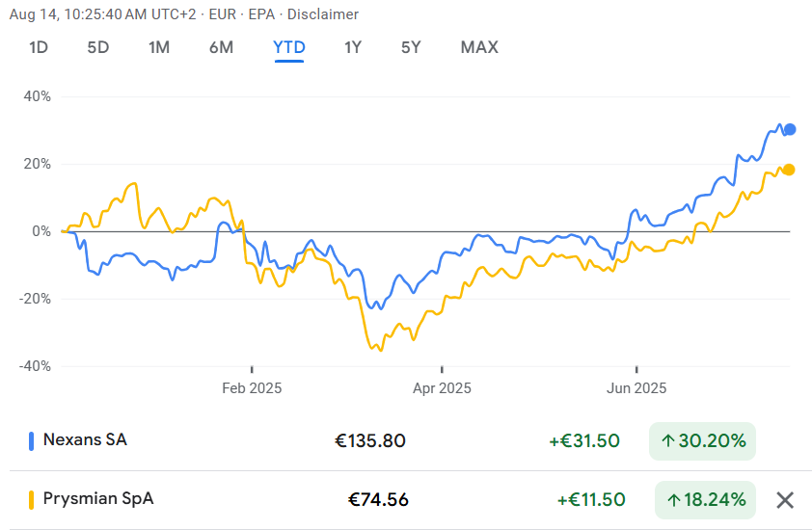
Task: Click the Prysmian 18.24% gain badge
Action: pyautogui.click(x=705, y=500)
